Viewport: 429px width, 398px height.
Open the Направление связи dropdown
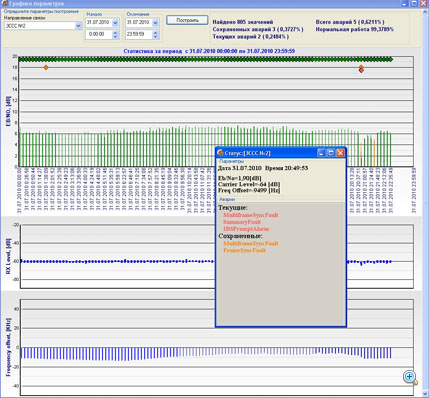78,26
